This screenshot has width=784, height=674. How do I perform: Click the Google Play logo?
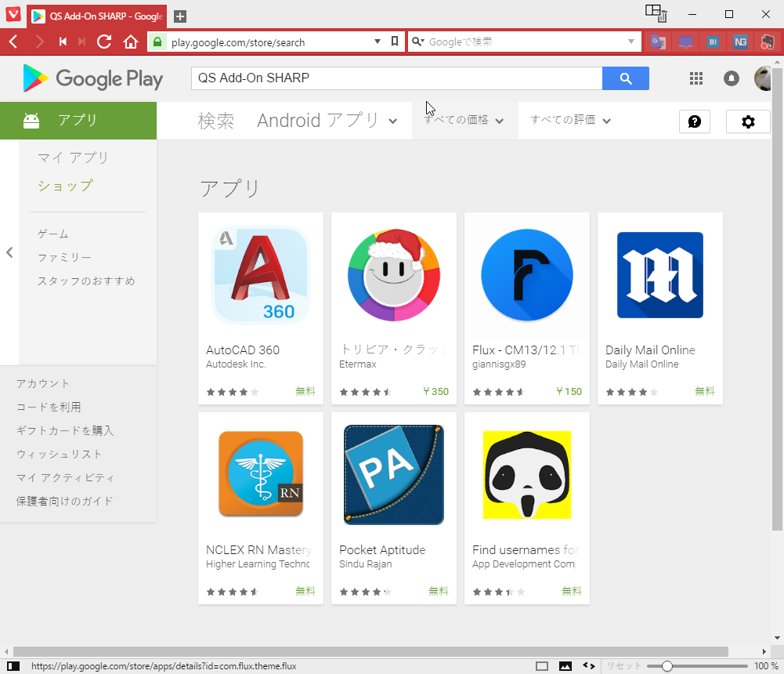[x=93, y=78]
